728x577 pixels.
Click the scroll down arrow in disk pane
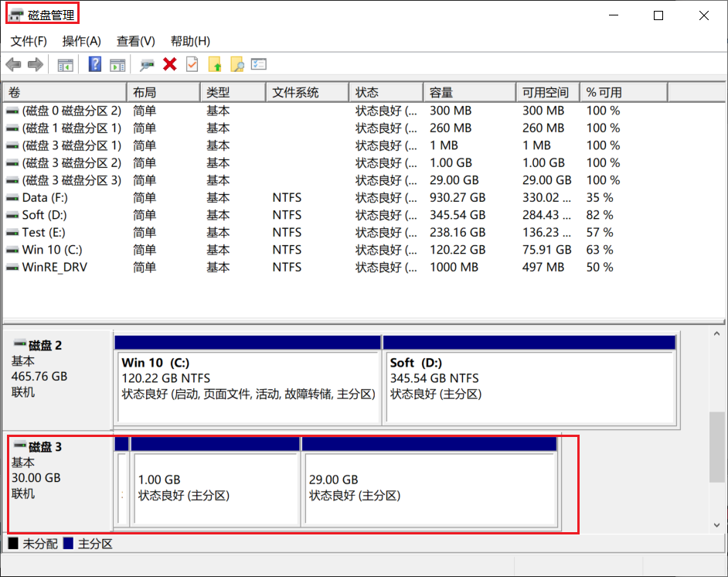pyautogui.click(x=717, y=525)
